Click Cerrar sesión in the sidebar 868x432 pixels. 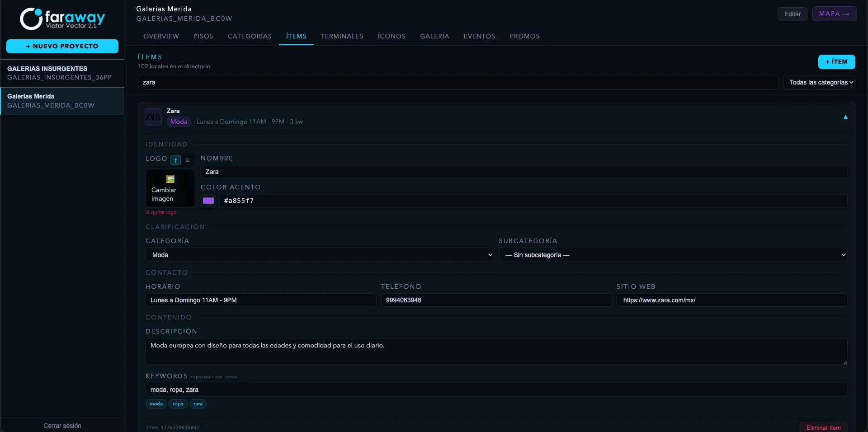coord(62,426)
